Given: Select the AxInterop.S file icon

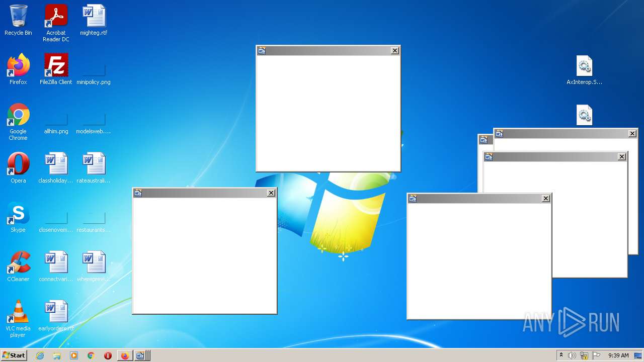Looking at the screenshot, I should 584,69.
